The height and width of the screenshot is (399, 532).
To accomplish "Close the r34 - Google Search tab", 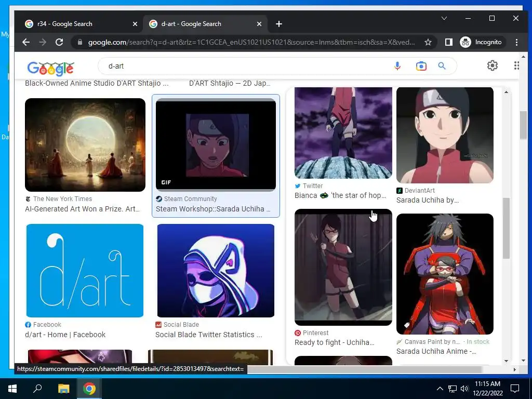I will click(135, 24).
